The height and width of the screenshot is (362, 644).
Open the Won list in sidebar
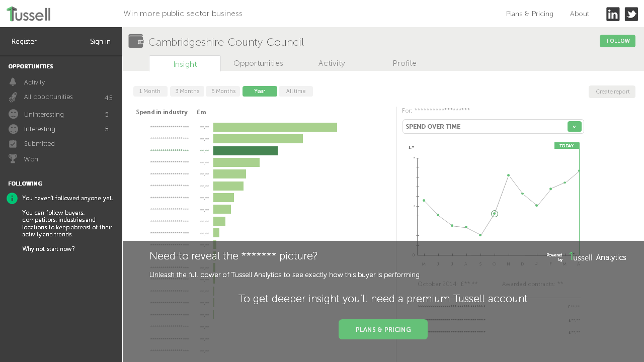point(31,159)
